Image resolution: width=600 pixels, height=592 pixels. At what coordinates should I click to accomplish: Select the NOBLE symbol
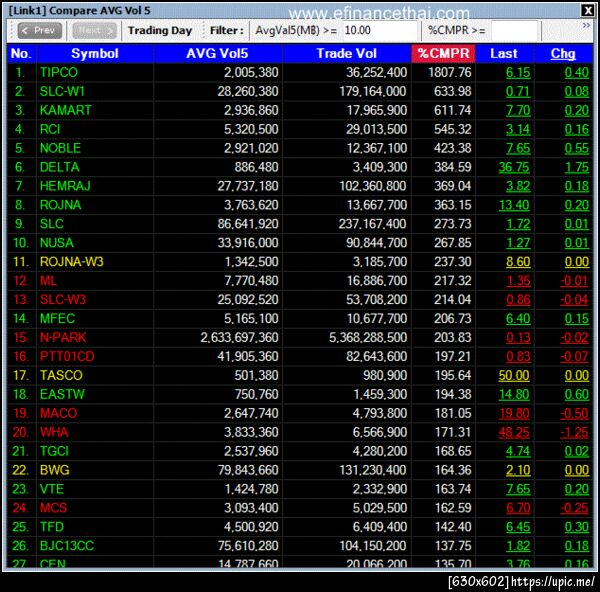point(60,148)
